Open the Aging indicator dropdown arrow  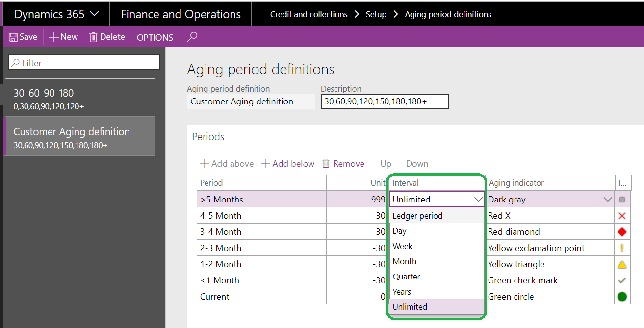point(608,200)
